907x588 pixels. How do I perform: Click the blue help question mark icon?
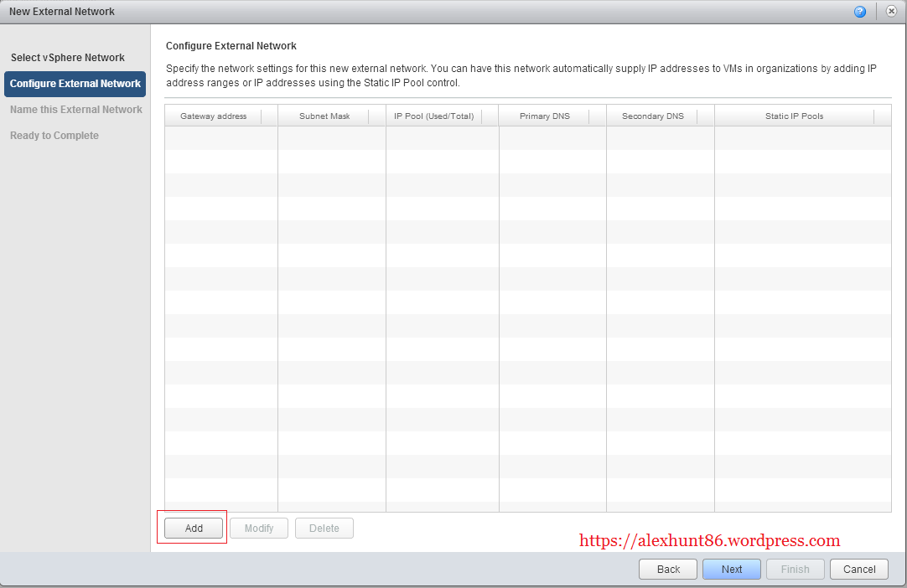point(859,12)
